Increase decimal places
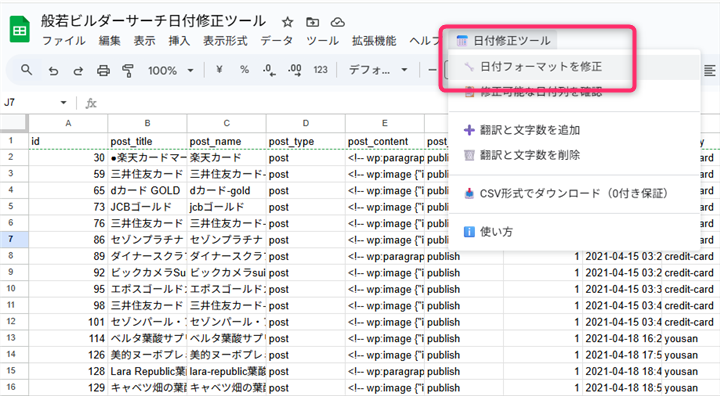Screen dimensions: 720x396 (x=294, y=70)
